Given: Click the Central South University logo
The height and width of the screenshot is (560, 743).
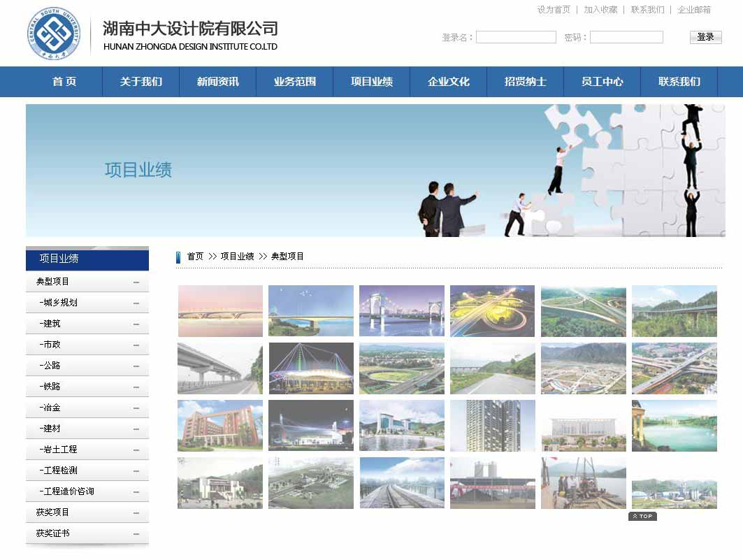Looking at the screenshot, I should 54,34.
